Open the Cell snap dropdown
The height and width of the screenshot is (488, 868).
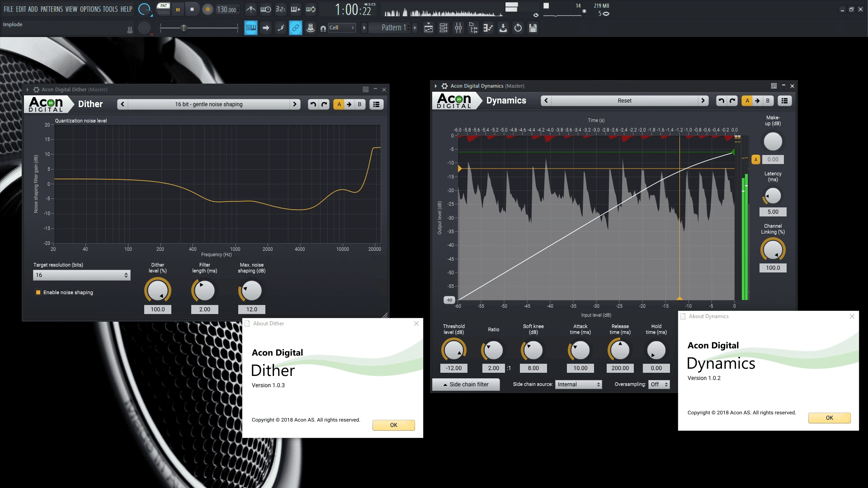pos(342,28)
